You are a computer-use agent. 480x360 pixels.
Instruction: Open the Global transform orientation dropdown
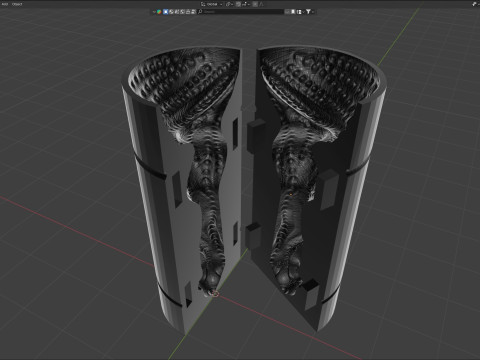coord(211,4)
